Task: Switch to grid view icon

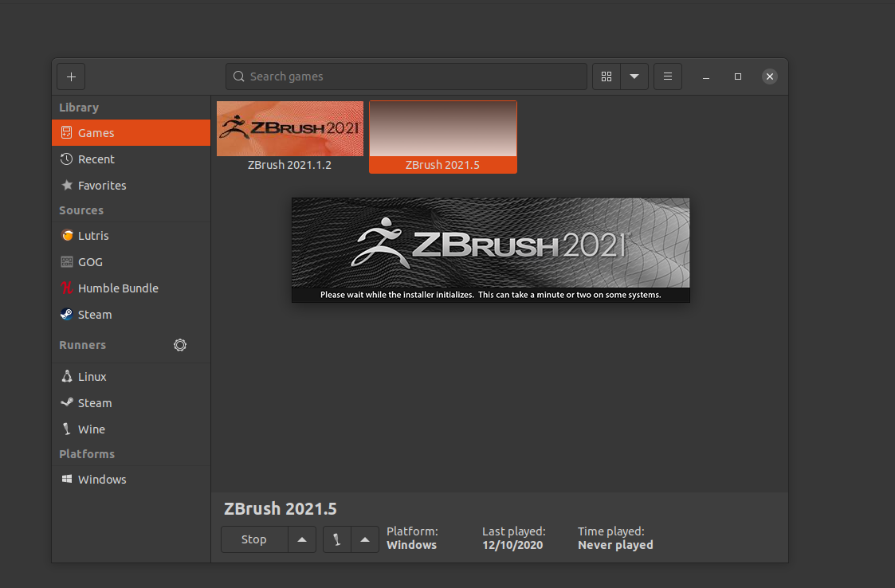Action: point(606,76)
